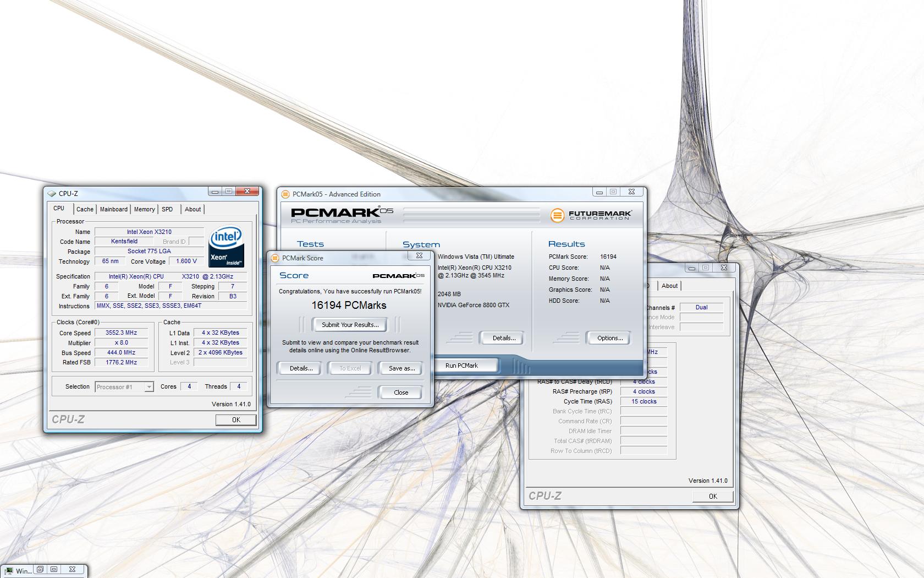Click the Bus Speed 444.0 MHz field
The width and height of the screenshot is (924, 578).
121,352
